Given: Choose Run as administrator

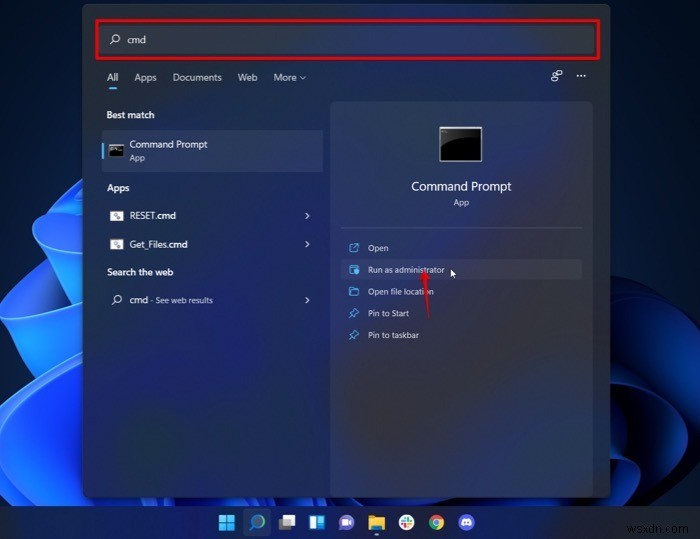Looking at the screenshot, I should [x=462, y=270].
